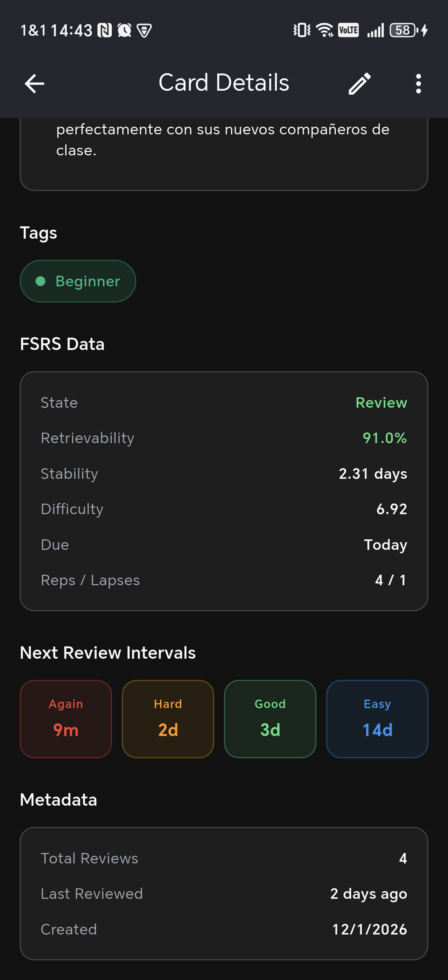Tap the Retrievability 91.0% value

coord(385,438)
